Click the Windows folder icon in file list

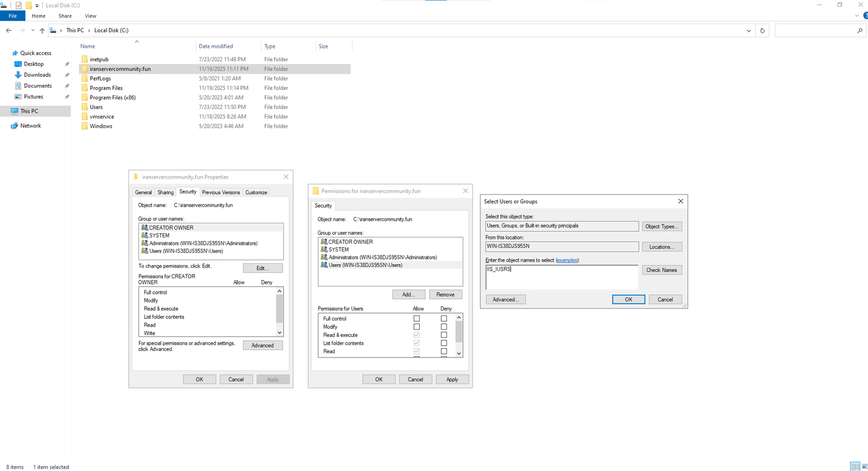click(84, 126)
